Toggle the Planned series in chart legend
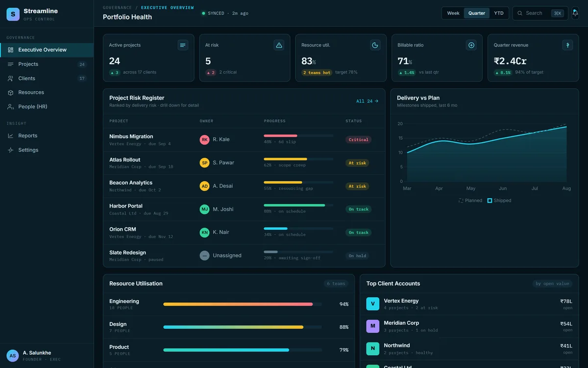The width and height of the screenshot is (588, 368). [470, 201]
